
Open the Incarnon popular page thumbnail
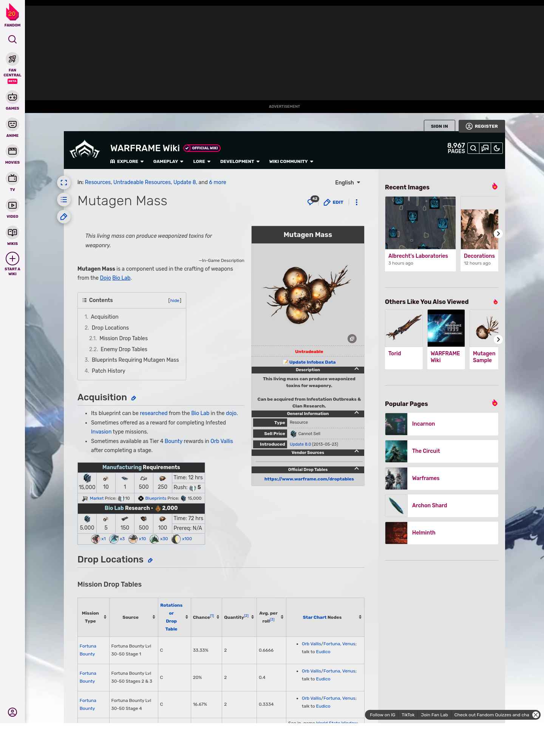pyautogui.click(x=396, y=424)
